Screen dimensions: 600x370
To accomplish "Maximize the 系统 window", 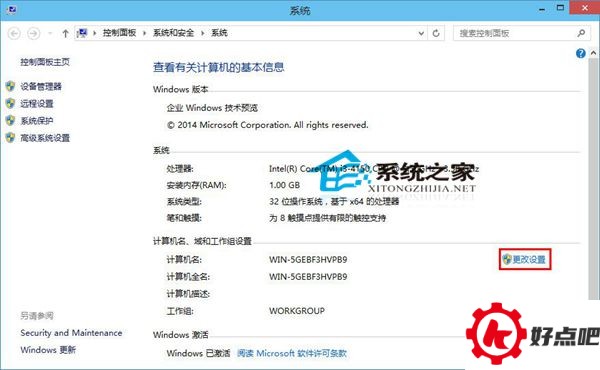I will point(560,8).
